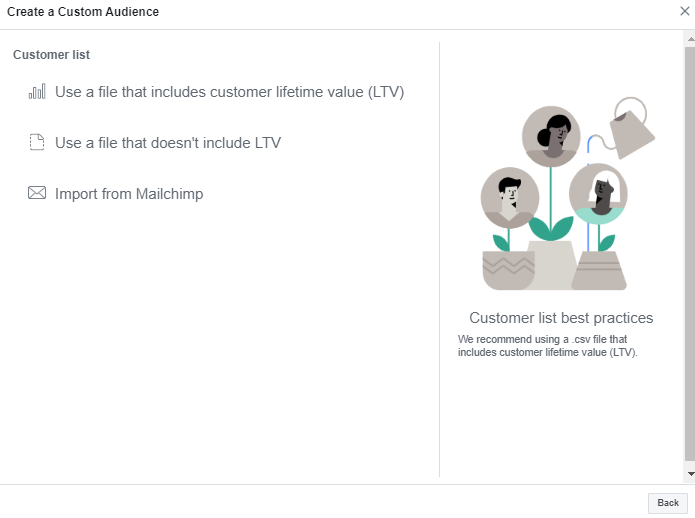
Task: Click the zigzag-patterned pot in the illustration
Action: [x=509, y=270]
